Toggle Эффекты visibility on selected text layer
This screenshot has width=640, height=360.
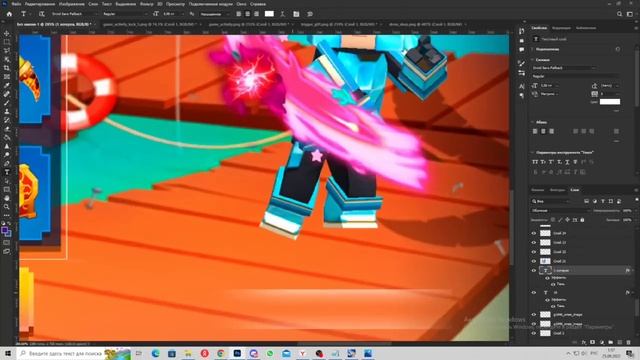pos(547,278)
